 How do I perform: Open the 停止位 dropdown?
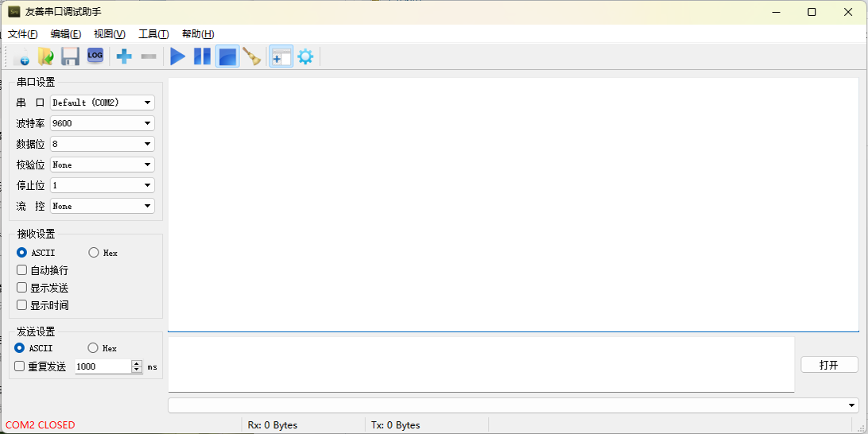click(103, 185)
